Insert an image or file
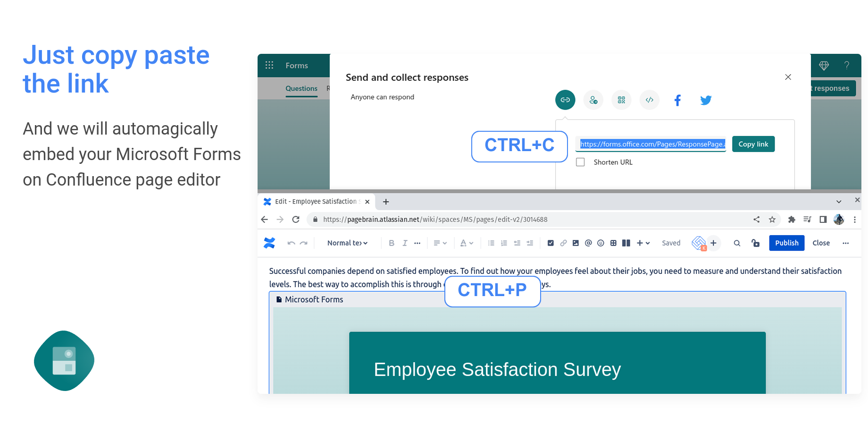Viewport: 868px width, 425px height. [x=576, y=243]
